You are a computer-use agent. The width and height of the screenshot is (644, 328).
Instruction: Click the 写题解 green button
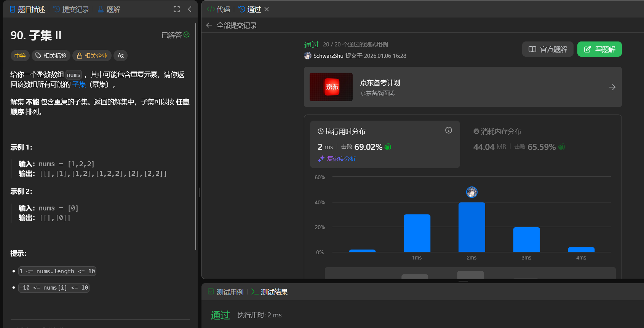coord(599,49)
